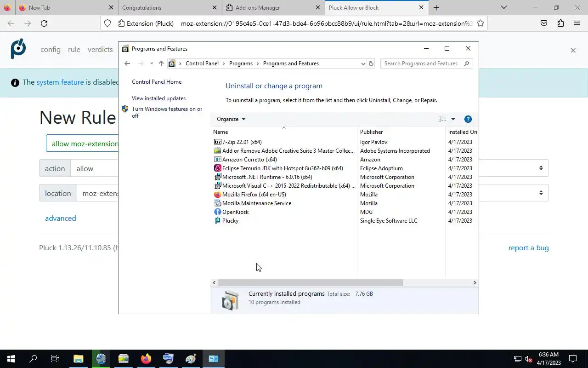588x368 pixels.
Task: Open taskbar Search magnifier
Action: pos(33,359)
